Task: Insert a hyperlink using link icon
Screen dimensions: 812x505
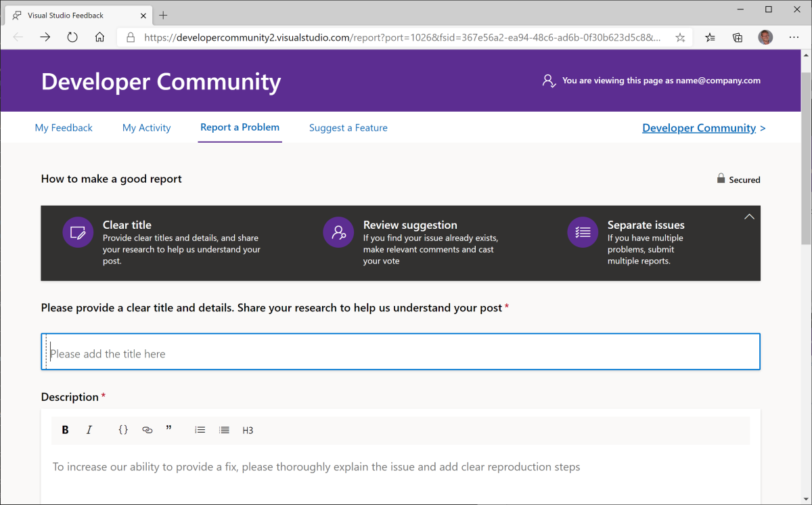Action: click(147, 430)
